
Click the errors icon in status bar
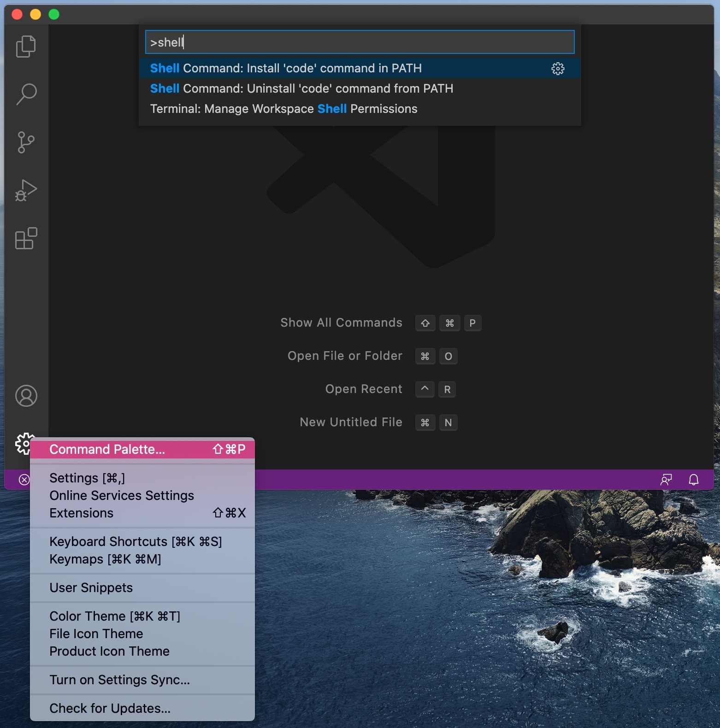pos(24,480)
